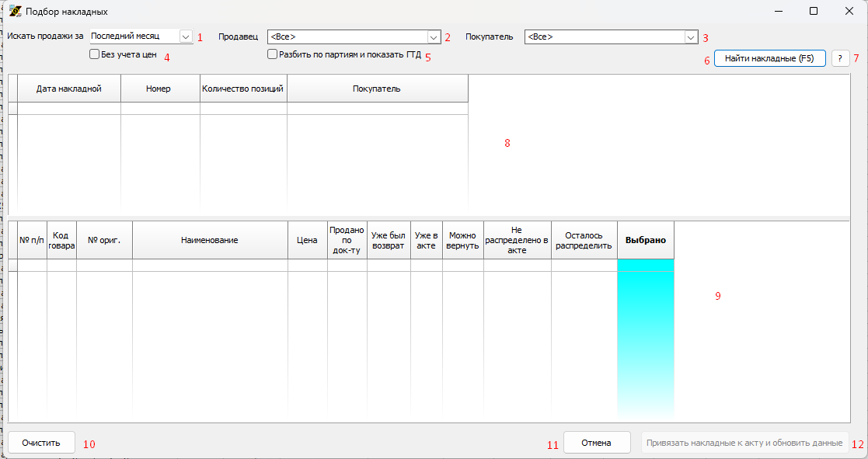
Task: Select the Выбрано column header
Action: (x=646, y=241)
